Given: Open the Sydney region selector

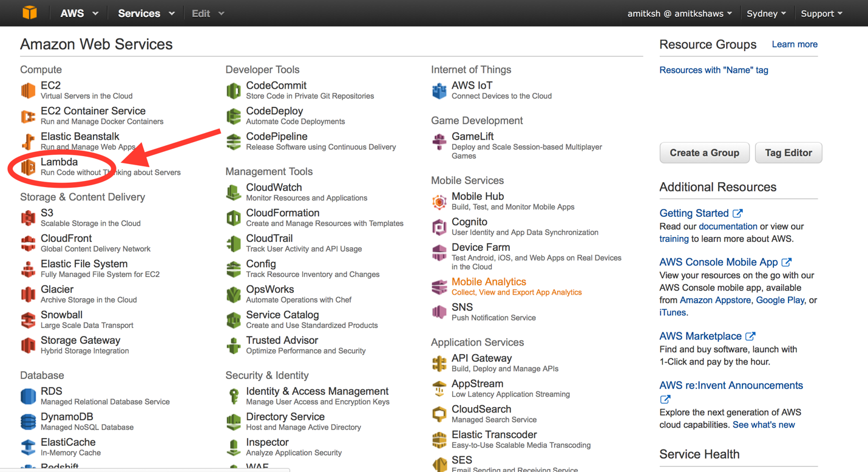Looking at the screenshot, I should [x=766, y=13].
